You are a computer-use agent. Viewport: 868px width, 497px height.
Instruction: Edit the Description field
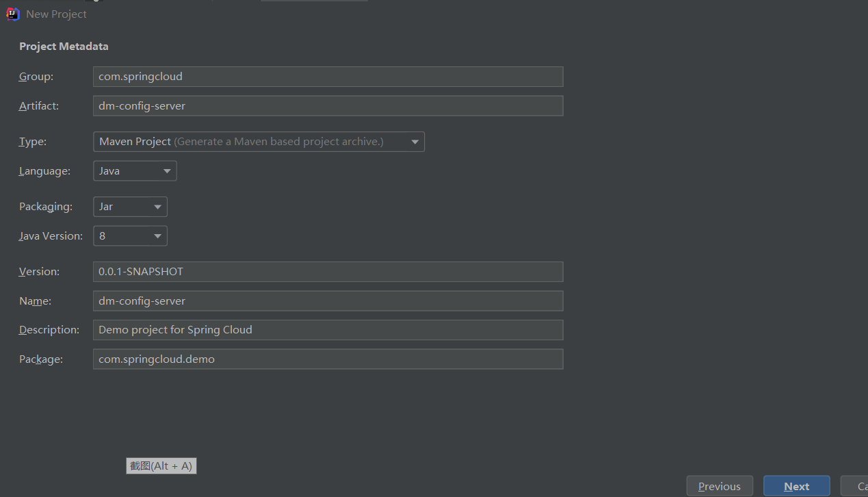pyautogui.click(x=328, y=330)
